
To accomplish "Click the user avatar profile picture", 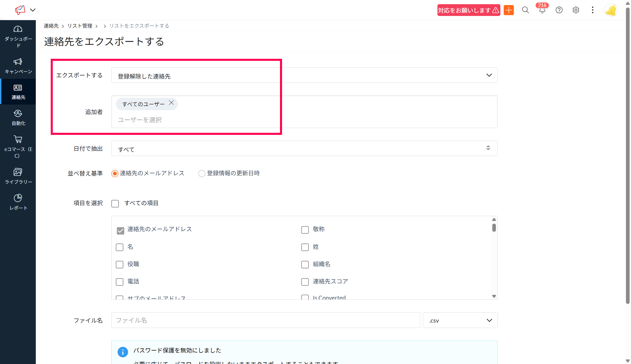I will tap(611, 10).
